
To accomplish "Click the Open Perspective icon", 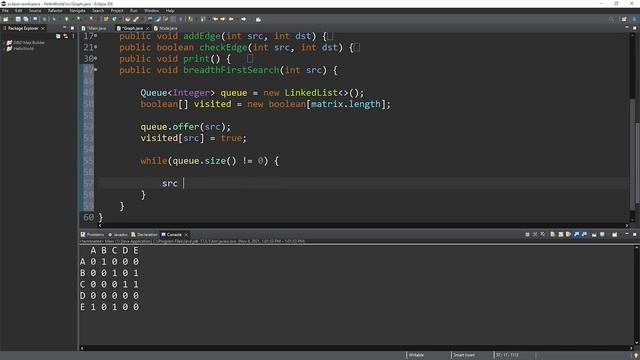I will 624,19.
